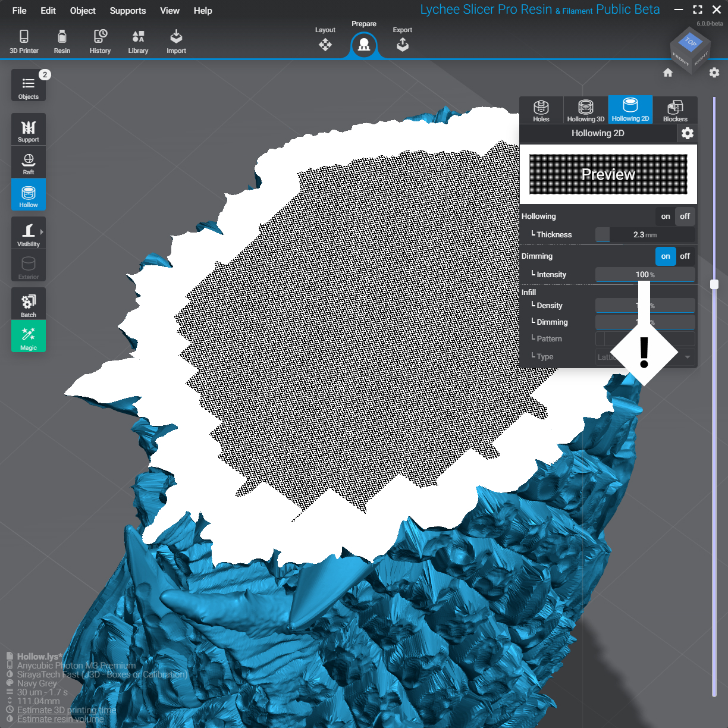Select the Hollow tool in the sidebar
The image size is (728, 728).
coord(28,194)
